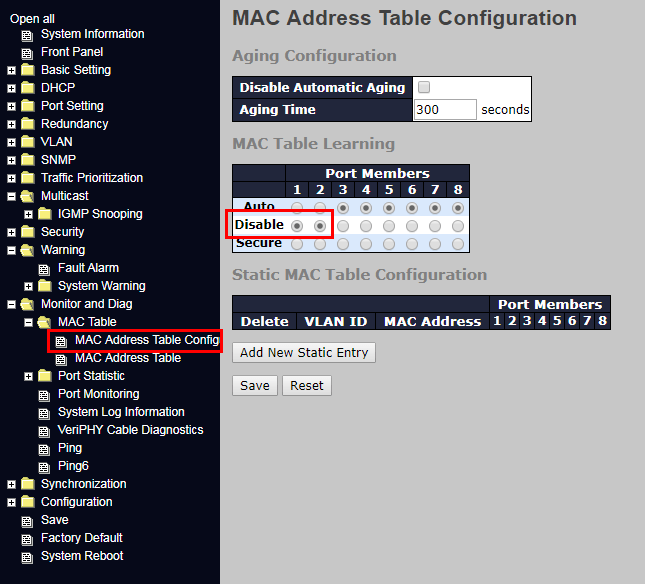
Task: Select Secure learning for port 1
Action: click(x=297, y=244)
